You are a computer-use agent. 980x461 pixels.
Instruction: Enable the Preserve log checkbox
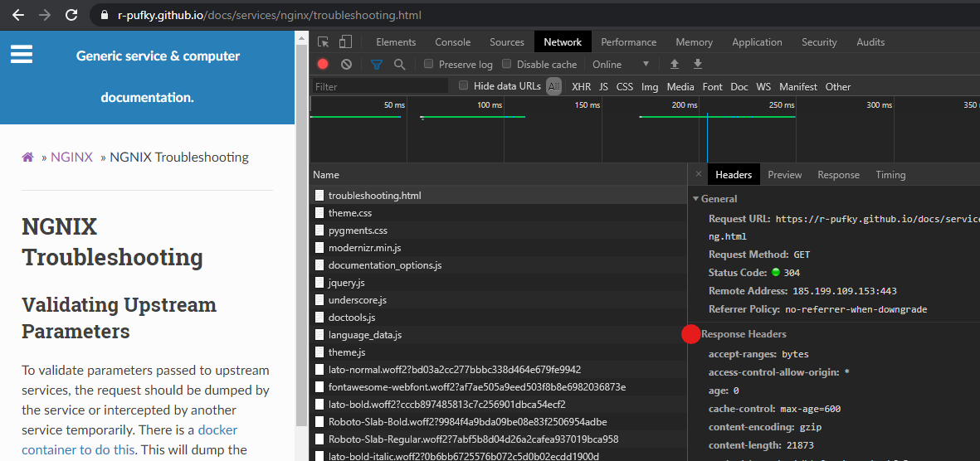(x=428, y=65)
